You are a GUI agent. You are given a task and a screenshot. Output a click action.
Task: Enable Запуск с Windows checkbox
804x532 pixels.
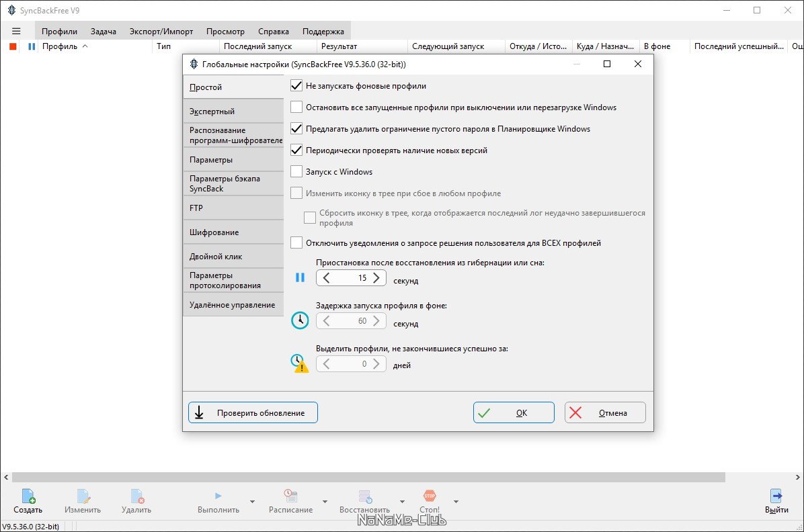click(x=296, y=172)
